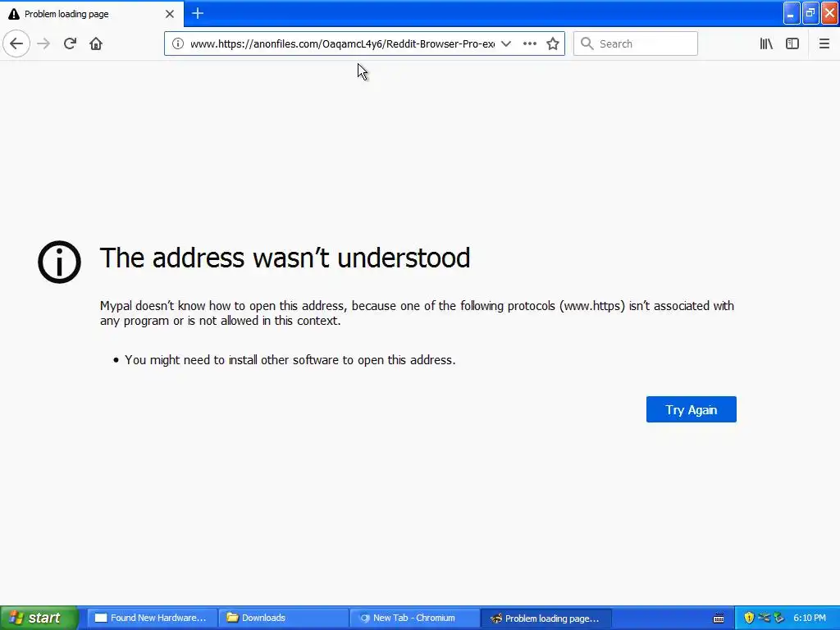Click the network connection tray icon
840x630 pixels.
(765, 618)
